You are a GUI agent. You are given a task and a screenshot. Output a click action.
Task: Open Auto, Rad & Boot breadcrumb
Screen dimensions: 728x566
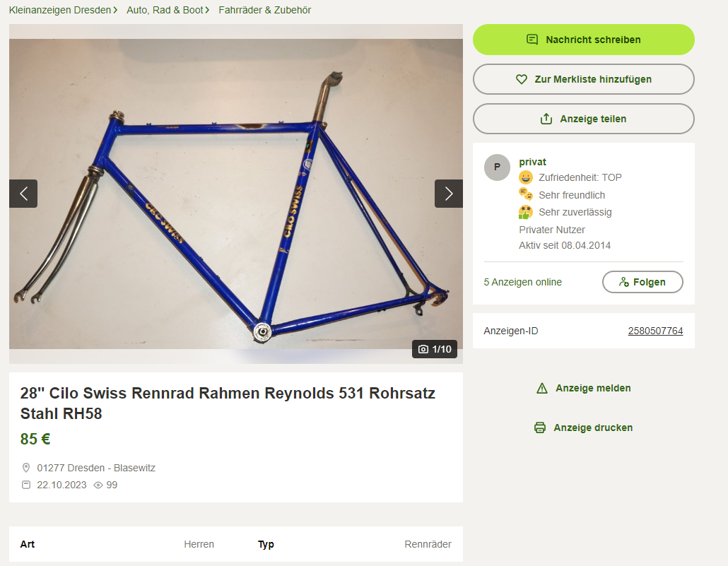pyautogui.click(x=165, y=10)
